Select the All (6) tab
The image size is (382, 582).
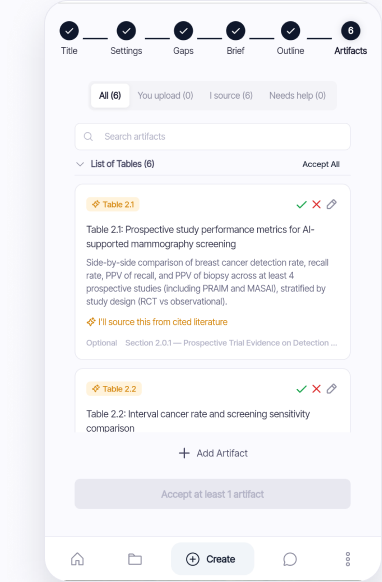110,96
